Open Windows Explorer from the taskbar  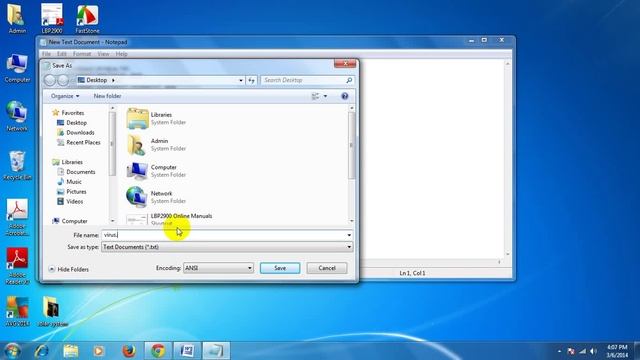(x=71, y=351)
